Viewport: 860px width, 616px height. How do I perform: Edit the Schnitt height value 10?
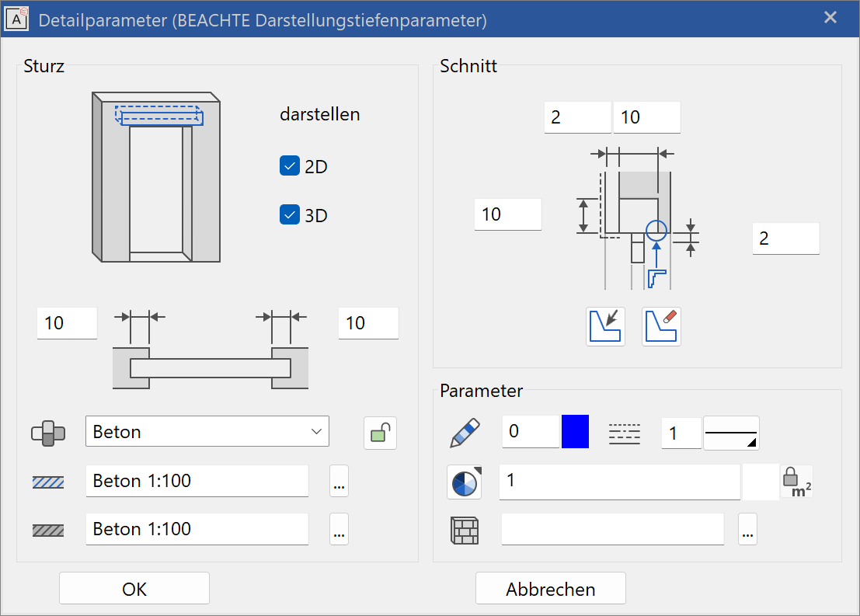coord(508,214)
